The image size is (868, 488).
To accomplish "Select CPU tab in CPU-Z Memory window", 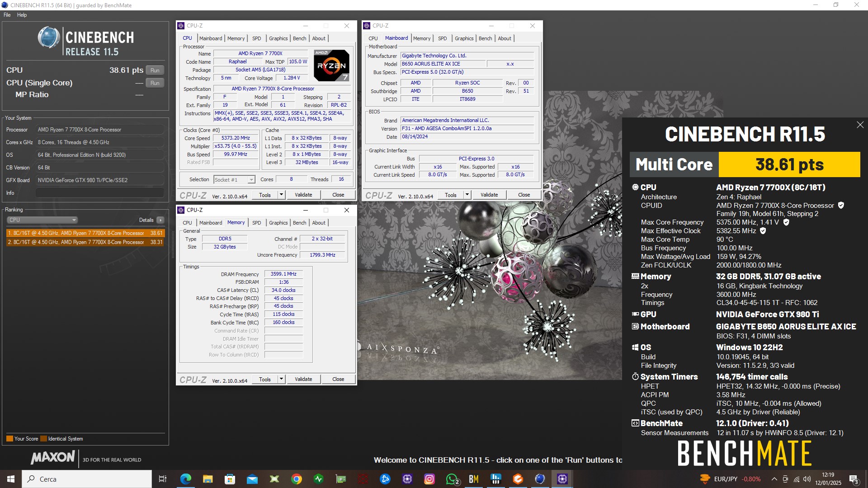I will coord(187,223).
